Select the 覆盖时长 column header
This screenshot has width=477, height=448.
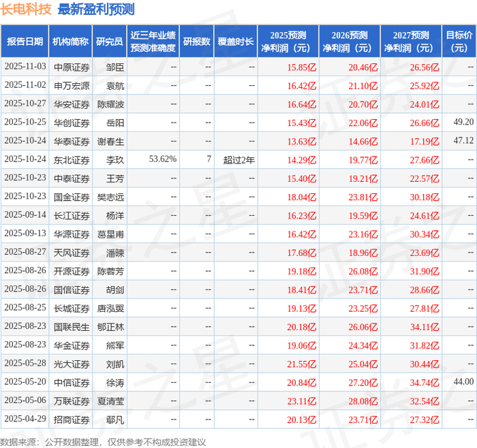tap(236, 42)
